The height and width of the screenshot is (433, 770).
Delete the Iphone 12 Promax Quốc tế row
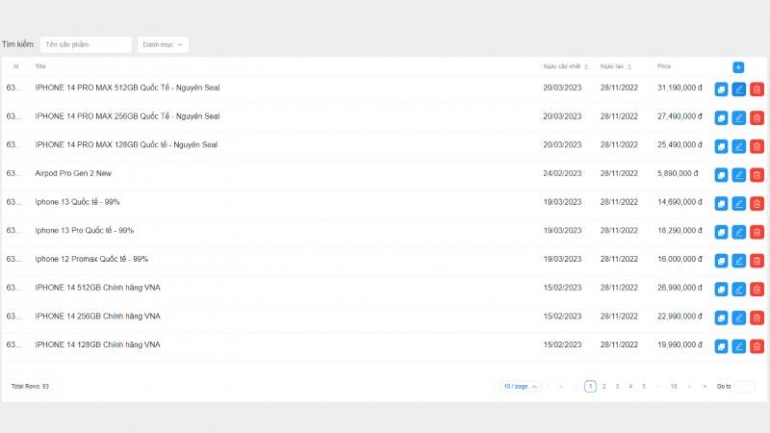(x=757, y=261)
